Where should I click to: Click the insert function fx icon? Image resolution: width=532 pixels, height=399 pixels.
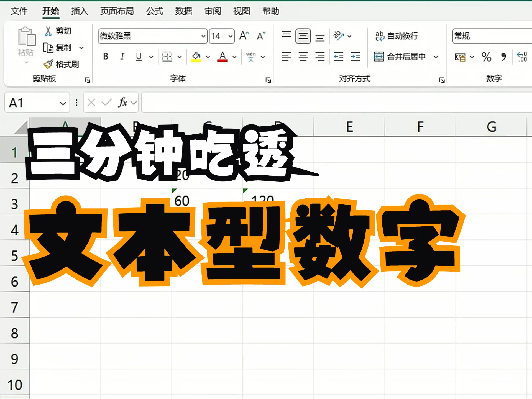point(122,103)
